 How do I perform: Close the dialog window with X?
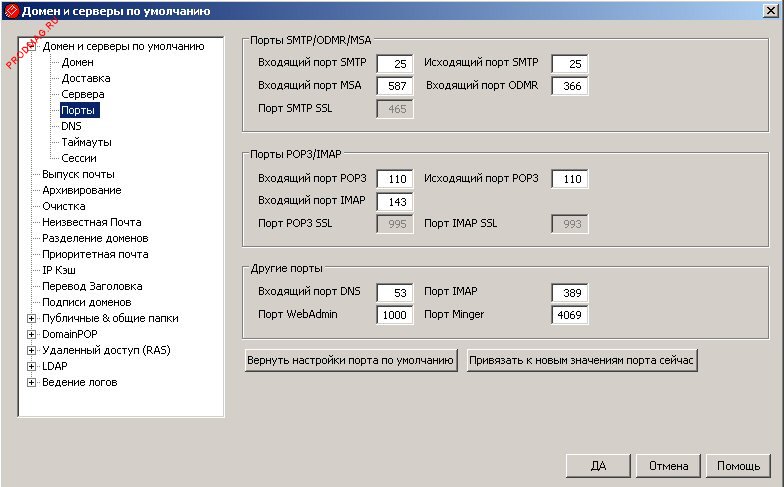[770, 12]
